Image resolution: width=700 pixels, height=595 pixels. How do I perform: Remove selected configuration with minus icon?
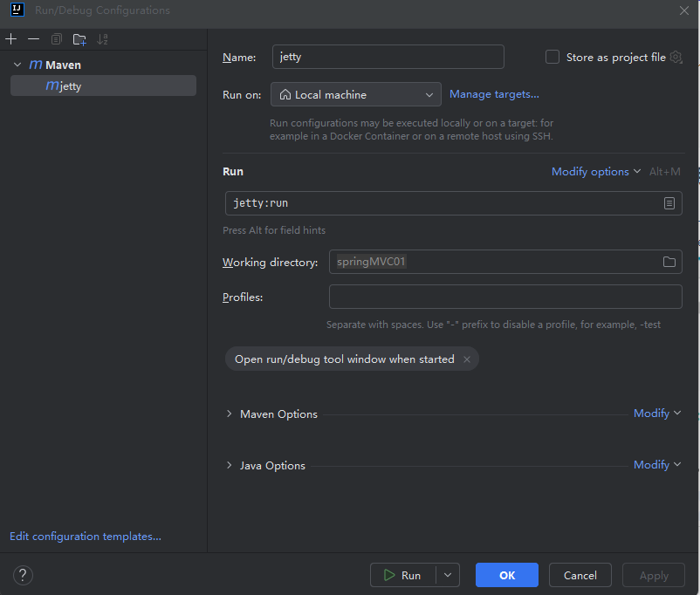[33, 39]
